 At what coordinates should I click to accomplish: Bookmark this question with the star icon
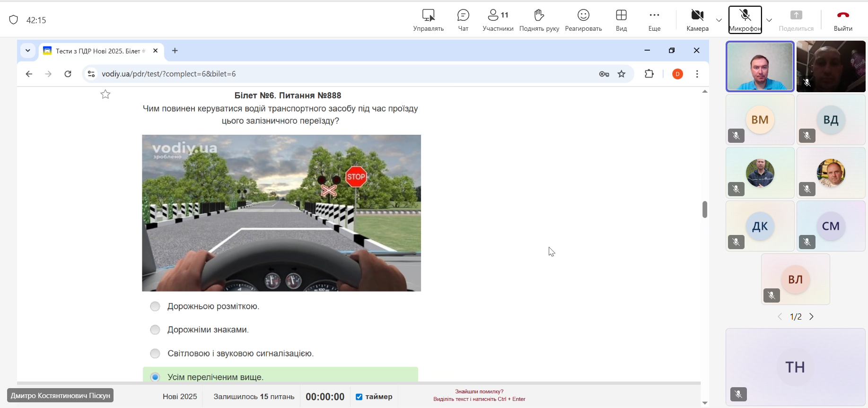105,95
